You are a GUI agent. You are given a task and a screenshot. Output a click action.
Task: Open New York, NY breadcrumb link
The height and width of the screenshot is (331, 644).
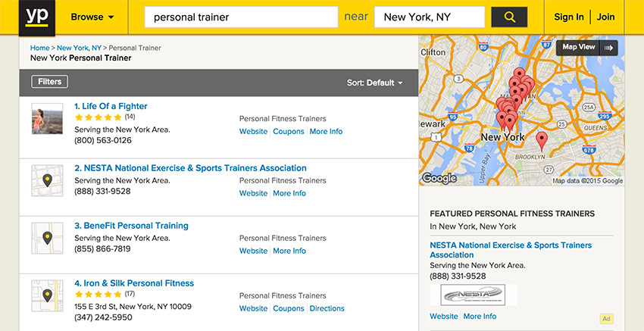coord(80,48)
